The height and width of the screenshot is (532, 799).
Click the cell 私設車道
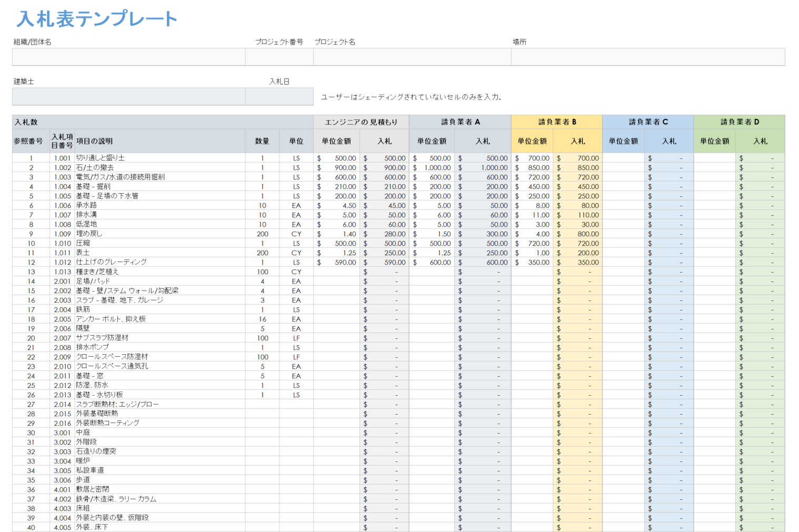click(160, 470)
